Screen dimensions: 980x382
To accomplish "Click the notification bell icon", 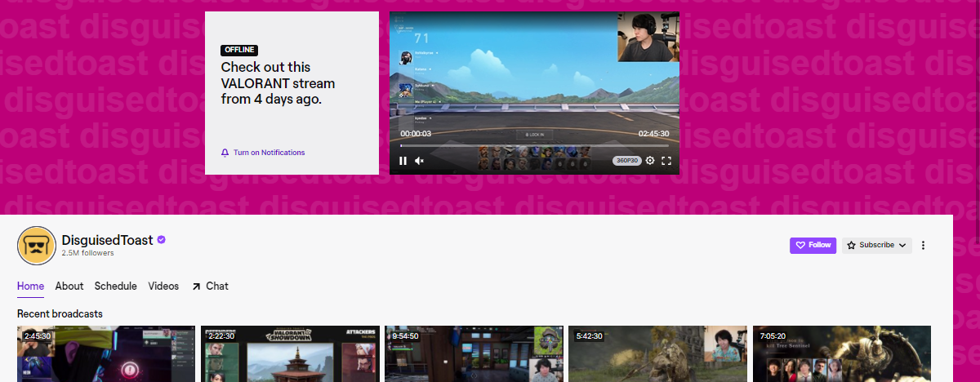I will click(225, 153).
